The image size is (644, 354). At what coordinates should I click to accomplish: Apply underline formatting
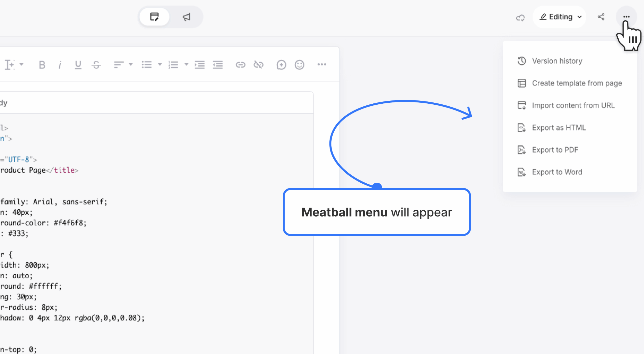point(78,65)
